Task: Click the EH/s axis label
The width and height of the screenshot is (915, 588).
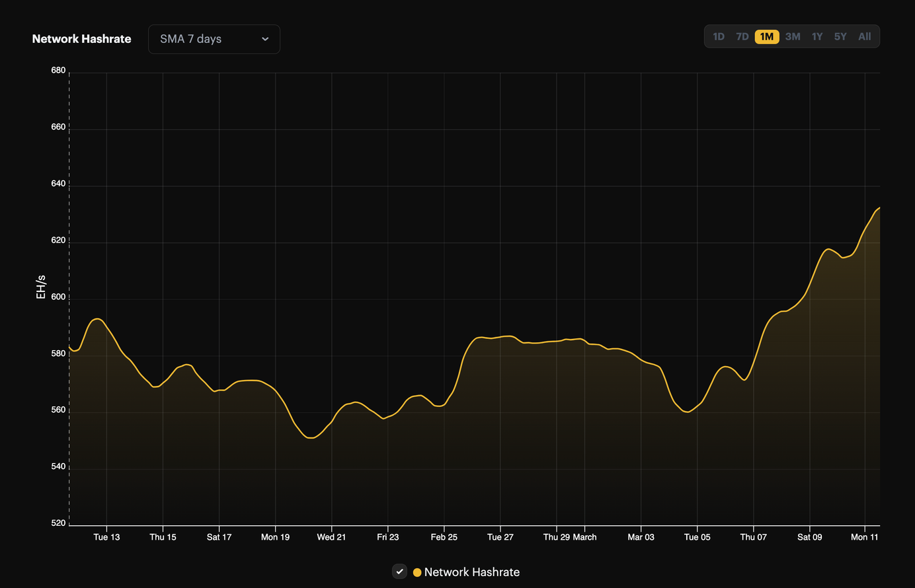Action: point(40,287)
